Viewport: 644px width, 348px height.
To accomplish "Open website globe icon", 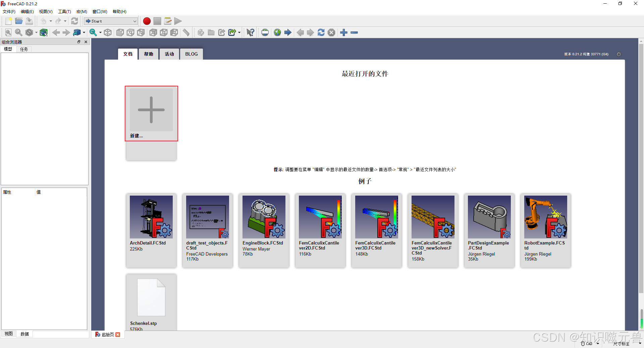I will 277,32.
